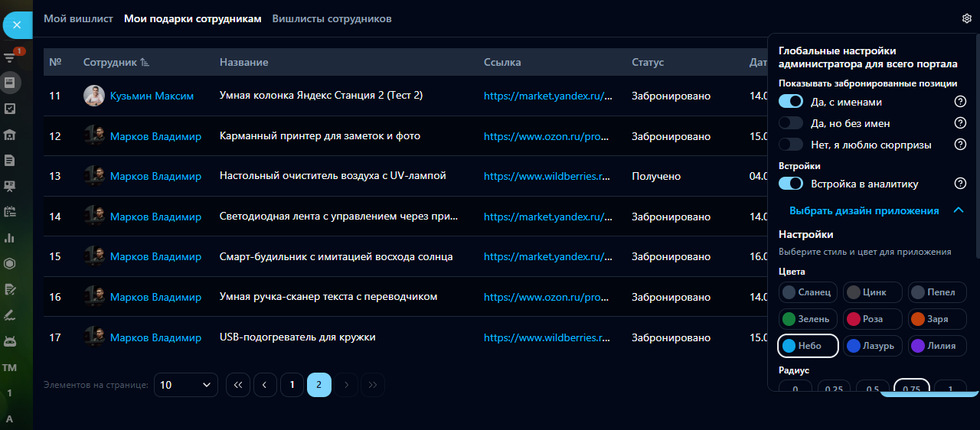Go to page 1 in pagination

(292, 385)
